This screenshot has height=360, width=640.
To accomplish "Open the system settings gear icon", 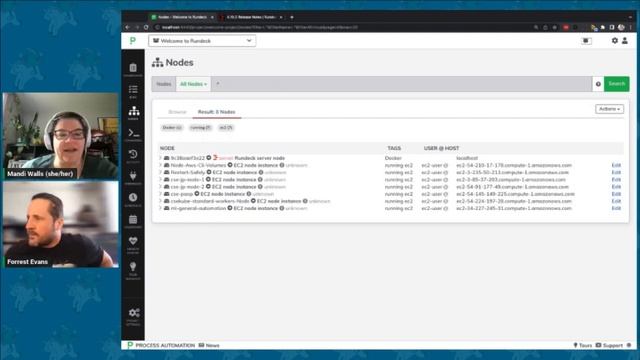I will 614,41.
